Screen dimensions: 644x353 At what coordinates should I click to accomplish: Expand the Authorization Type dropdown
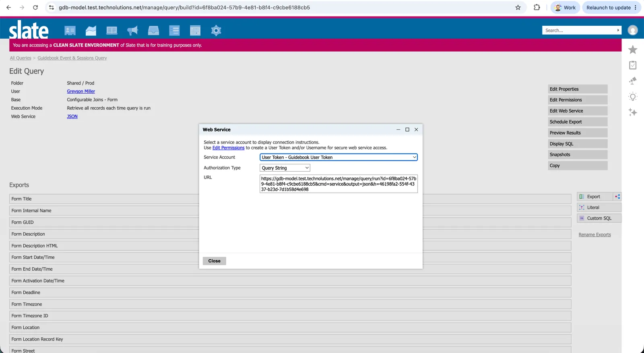(285, 168)
